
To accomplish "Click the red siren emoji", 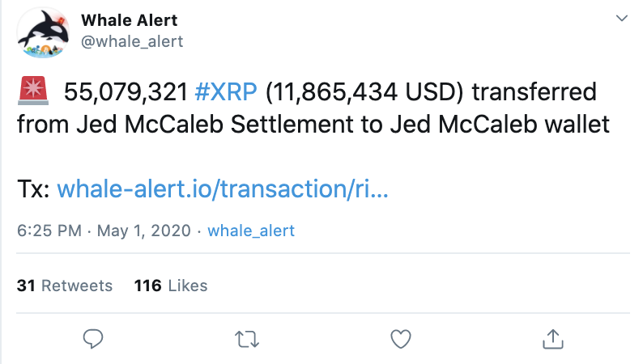I will [33, 91].
